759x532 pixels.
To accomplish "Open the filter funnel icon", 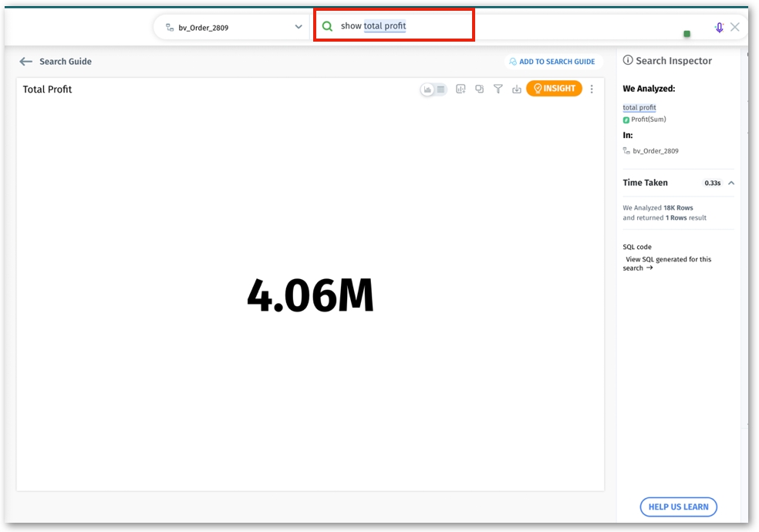I will click(498, 89).
